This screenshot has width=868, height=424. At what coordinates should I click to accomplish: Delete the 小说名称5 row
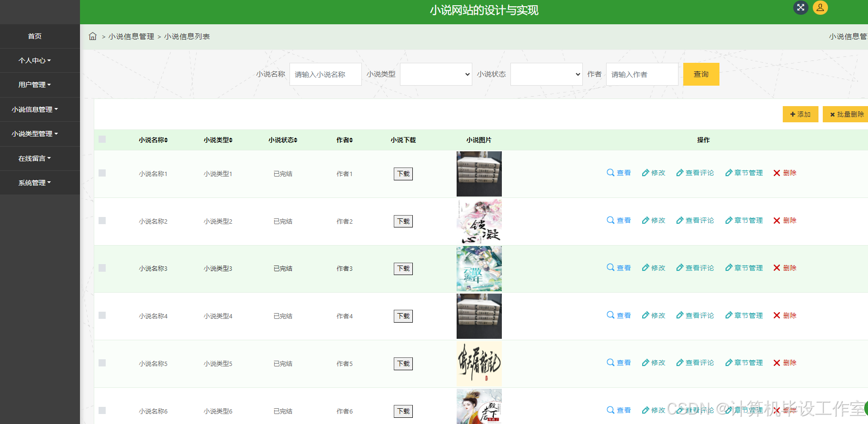point(785,363)
